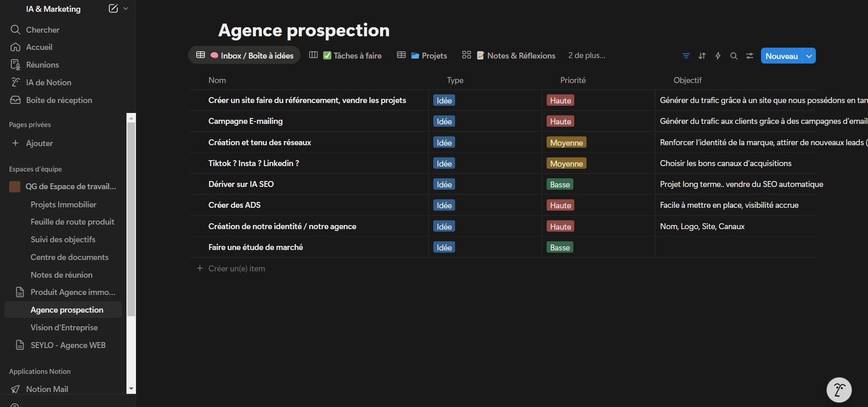Switch to Inbox / Boîte à idées tab
The image size is (868, 407).
point(244,55)
